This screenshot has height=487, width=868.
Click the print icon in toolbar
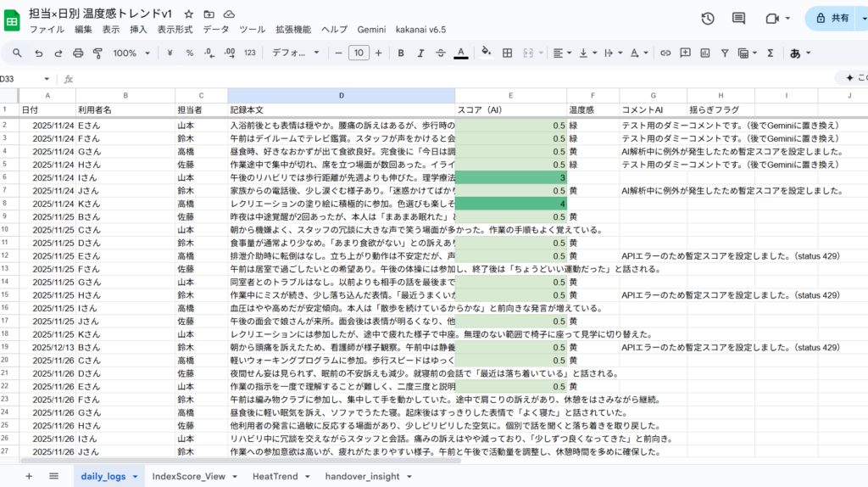[x=78, y=53]
